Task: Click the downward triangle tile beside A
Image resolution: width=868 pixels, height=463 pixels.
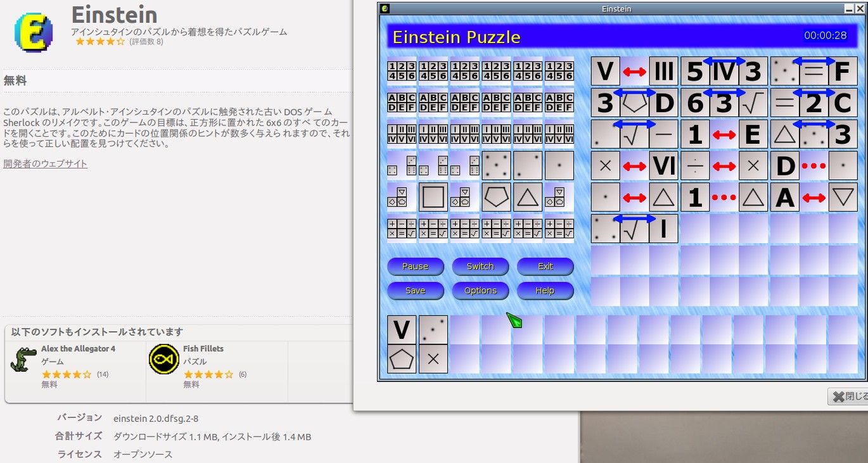Action: 843,198
